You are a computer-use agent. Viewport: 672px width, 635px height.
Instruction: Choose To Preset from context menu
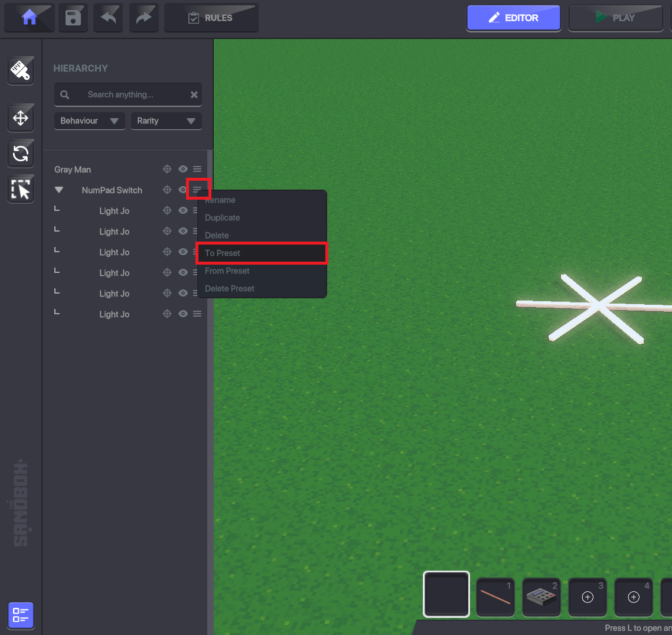click(261, 253)
